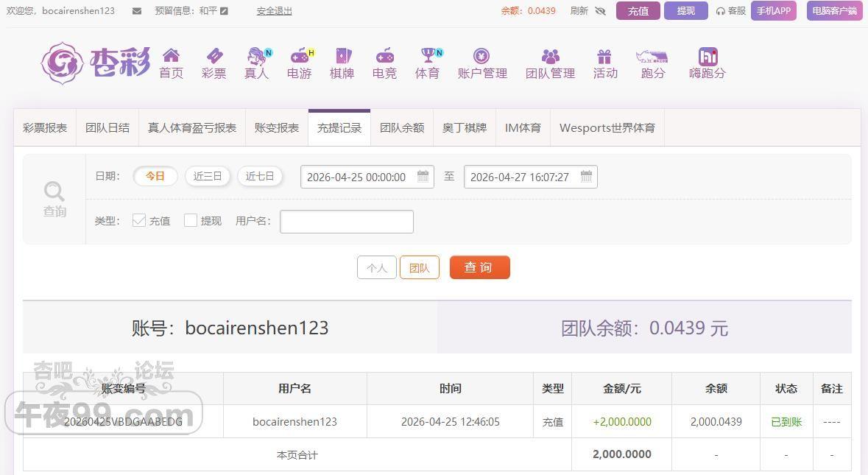This screenshot has height=475, width=868.
Task: Select 近七日 date range
Action: (260, 176)
